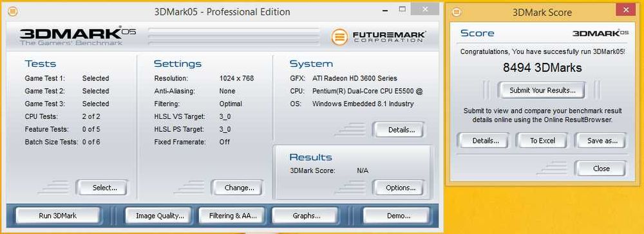Click the Resolution 1024 x 768 value
The height and width of the screenshot is (234, 644).
click(x=236, y=78)
